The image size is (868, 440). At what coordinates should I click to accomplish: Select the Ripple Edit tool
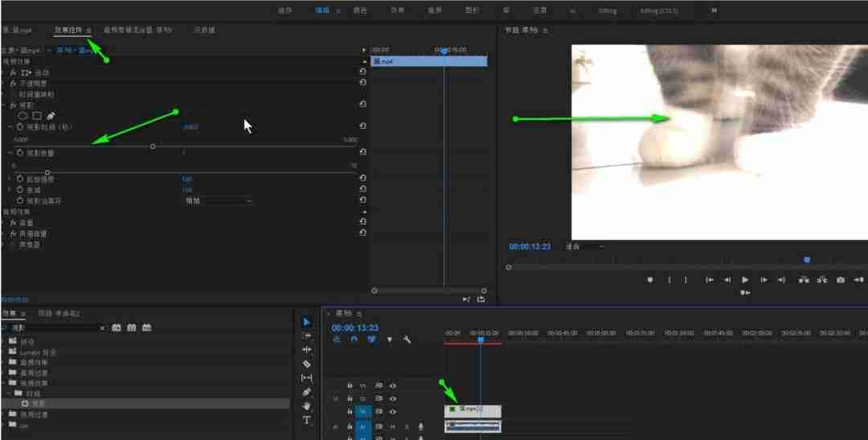tap(307, 350)
